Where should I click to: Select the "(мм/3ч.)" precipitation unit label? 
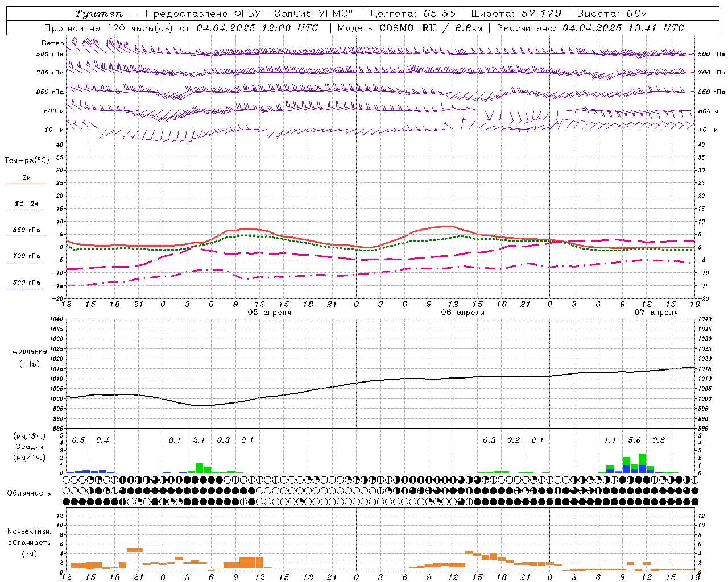point(29,436)
